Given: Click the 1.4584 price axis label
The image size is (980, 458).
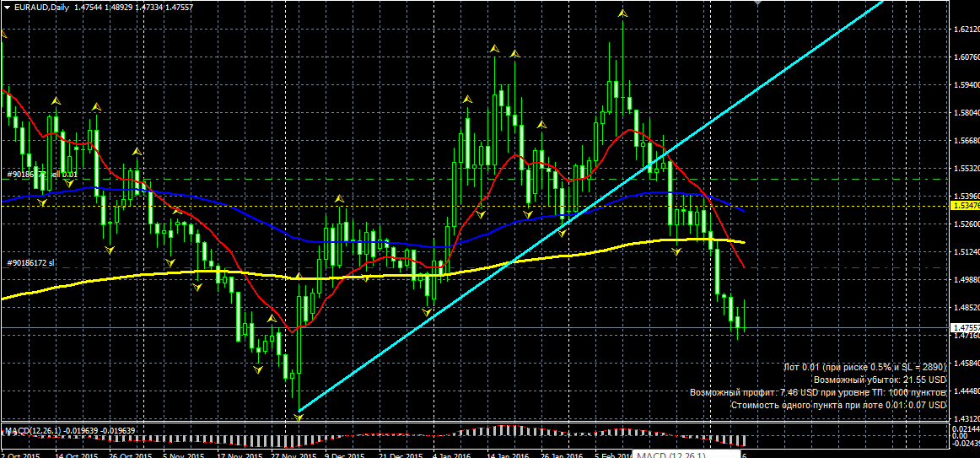Looking at the screenshot, I should 967,363.
